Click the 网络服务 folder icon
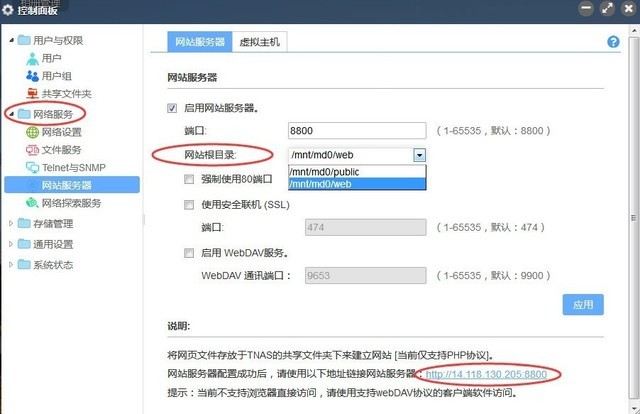Image resolution: width=640 pixels, height=414 pixels. [x=24, y=114]
